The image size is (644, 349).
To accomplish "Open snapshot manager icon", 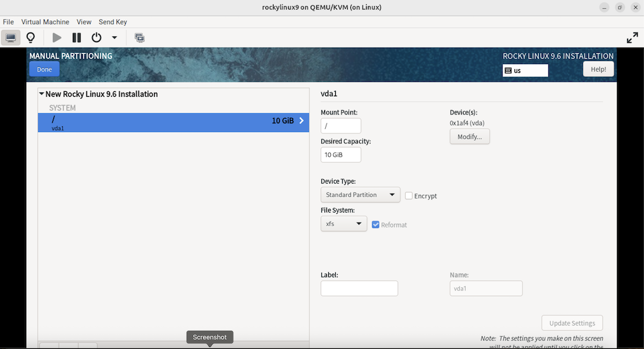I will (140, 38).
